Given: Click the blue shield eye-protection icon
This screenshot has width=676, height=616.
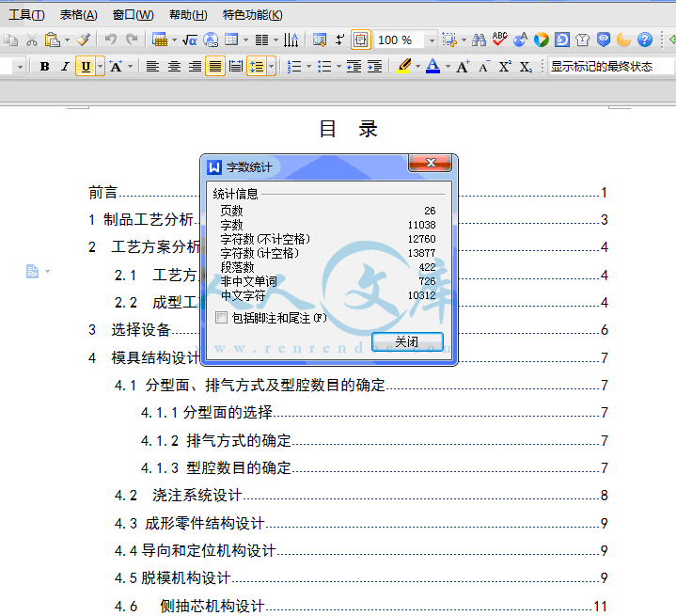Looking at the screenshot, I should click(x=604, y=40).
